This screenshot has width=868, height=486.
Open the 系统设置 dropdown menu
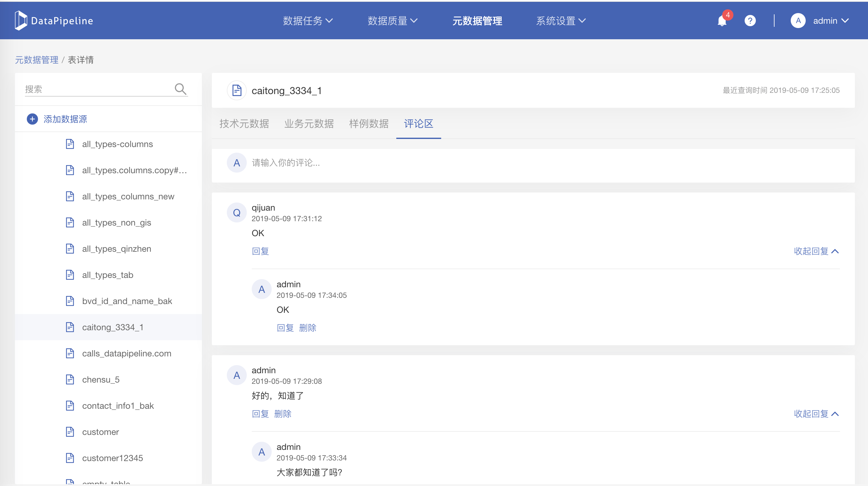click(x=561, y=21)
